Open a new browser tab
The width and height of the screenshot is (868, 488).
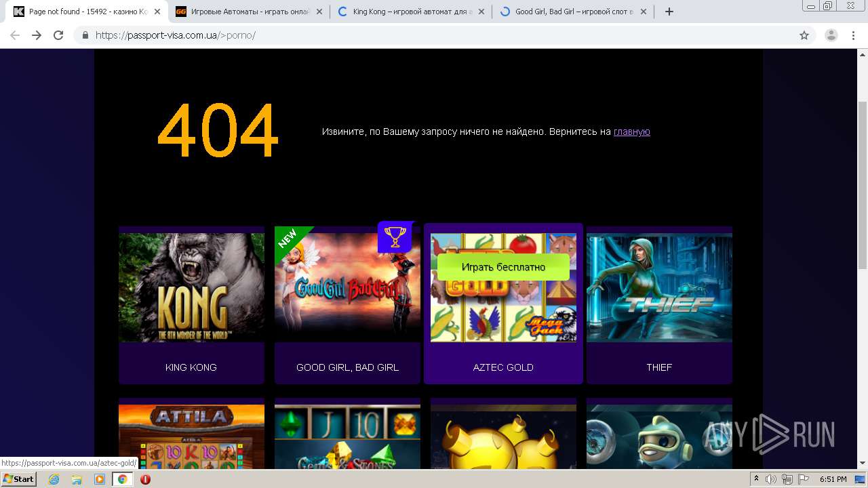click(669, 12)
